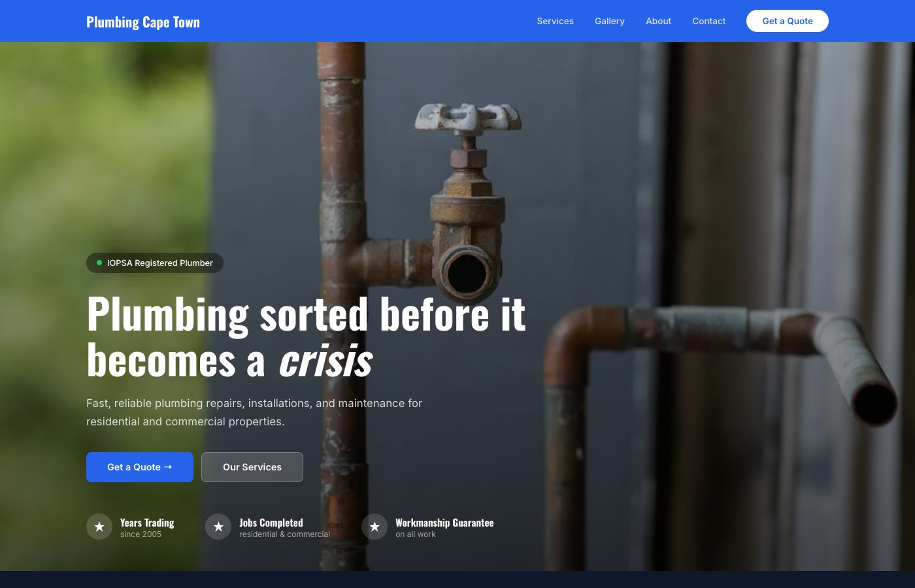Select Contact in the top navigation
Image resolution: width=915 pixels, height=588 pixels.
point(708,21)
